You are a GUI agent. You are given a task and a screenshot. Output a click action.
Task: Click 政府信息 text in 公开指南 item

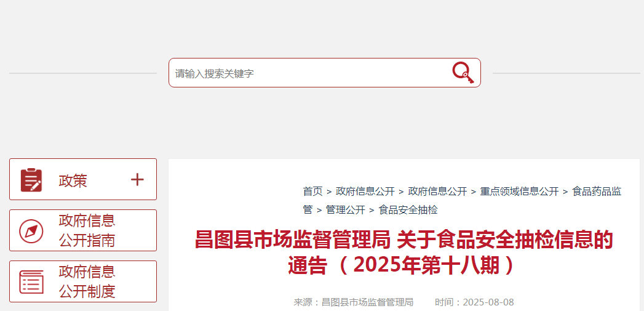click(87, 220)
